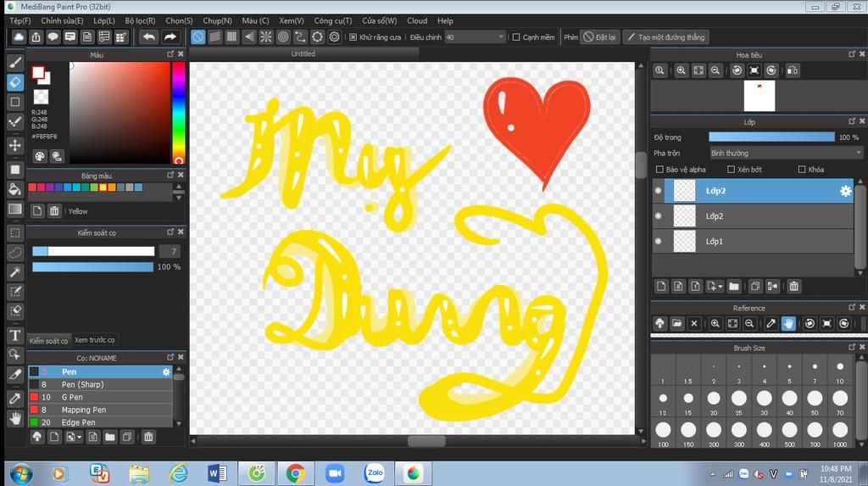Screen dimensions: 868x486
Task: Click the brush size slider
Action: 93,252
